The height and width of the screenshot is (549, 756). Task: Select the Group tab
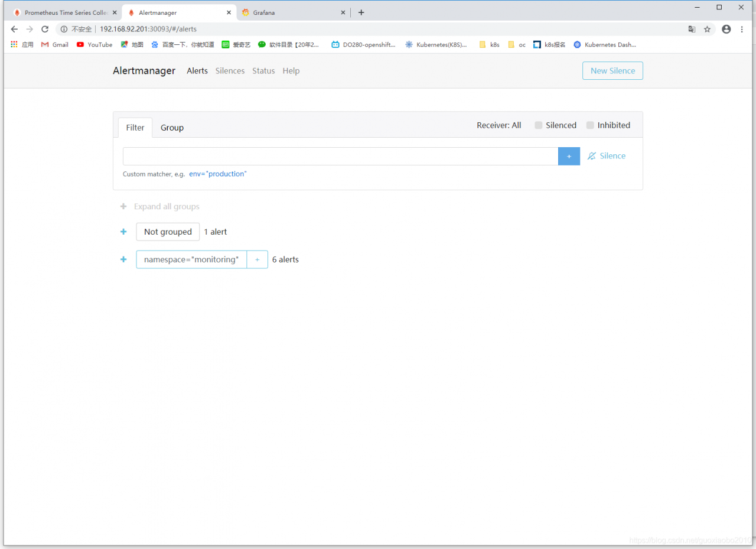coord(172,128)
